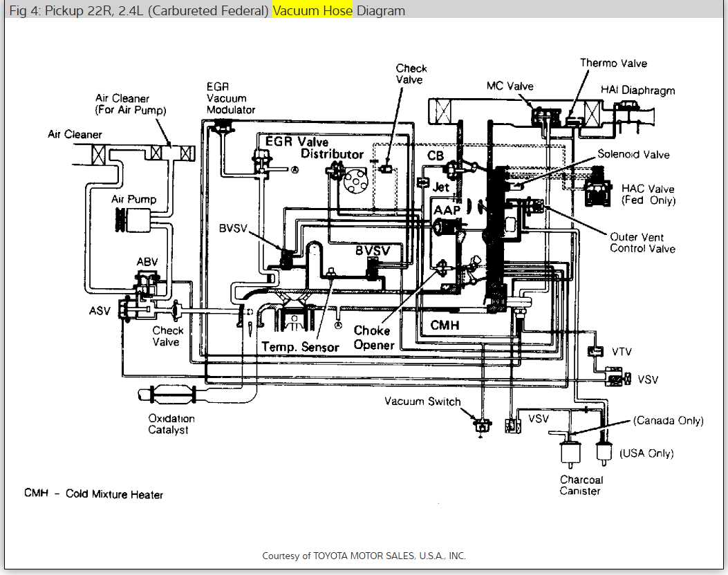Toggle the ABV valve symbol
The width and height of the screenshot is (728, 575).
point(149,279)
